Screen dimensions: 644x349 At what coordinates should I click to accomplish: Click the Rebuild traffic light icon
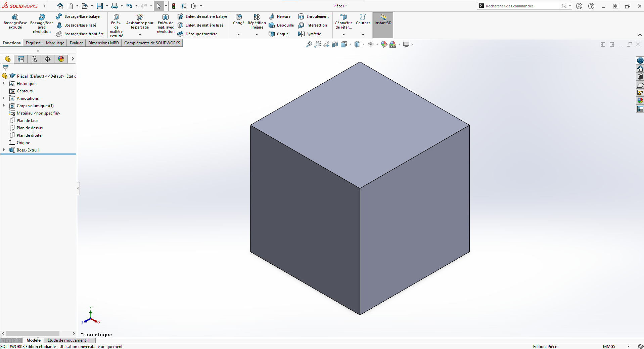click(174, 6)
